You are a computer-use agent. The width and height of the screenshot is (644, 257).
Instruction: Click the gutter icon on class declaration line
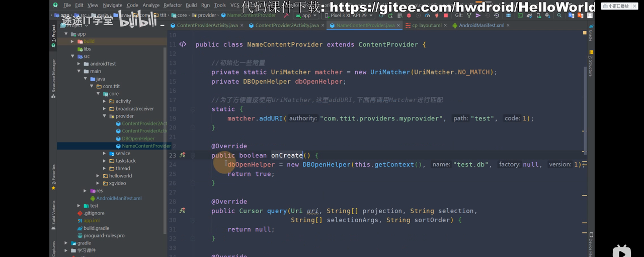[183, 44]
